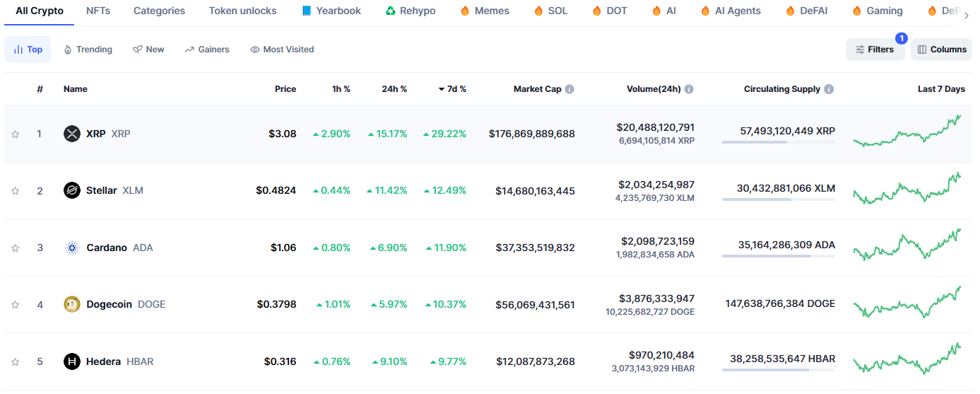Viewport: 980px width, 394px height.
Task: Click the fire icon beside Memes
Action: (465, 11)
